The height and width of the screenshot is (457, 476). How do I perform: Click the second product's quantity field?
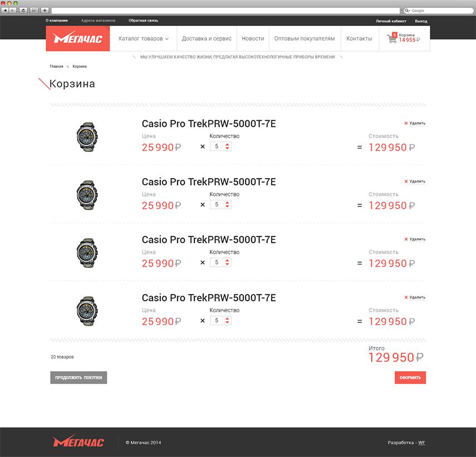pos(217,205)
